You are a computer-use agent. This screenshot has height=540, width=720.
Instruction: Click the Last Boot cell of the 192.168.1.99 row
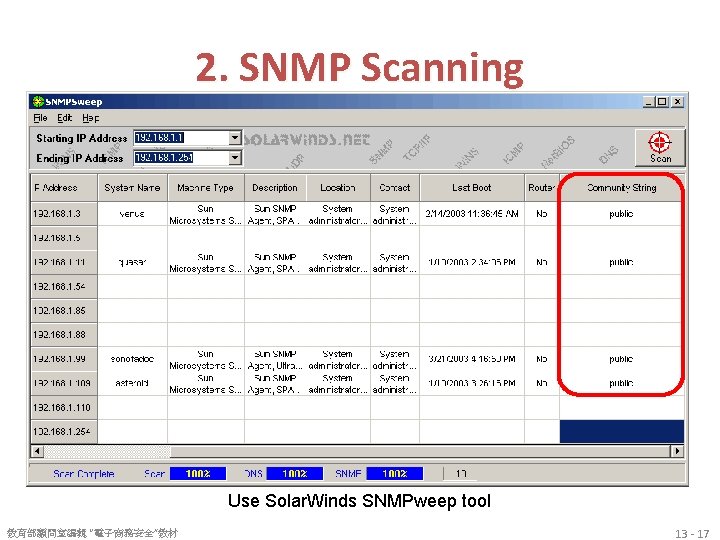click(472, 359)
